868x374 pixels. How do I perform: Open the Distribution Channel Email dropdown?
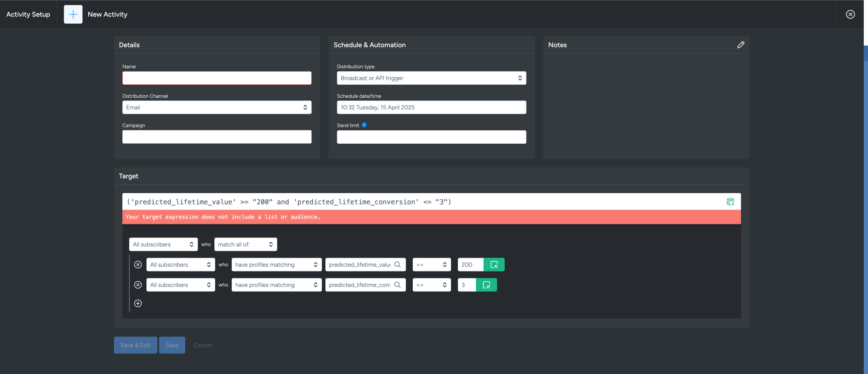click(x=216, y=108)
